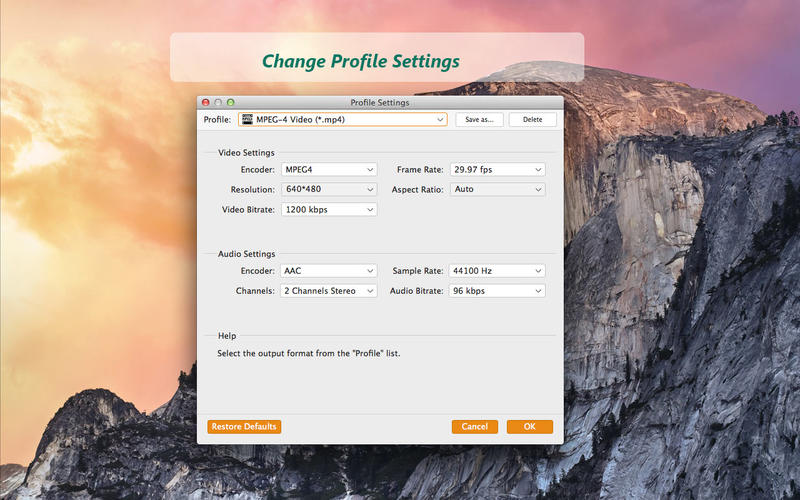This screenshot has height=500, width=800.
Task: Cancel the profile settings dialog
Action: tap(474, 427)
